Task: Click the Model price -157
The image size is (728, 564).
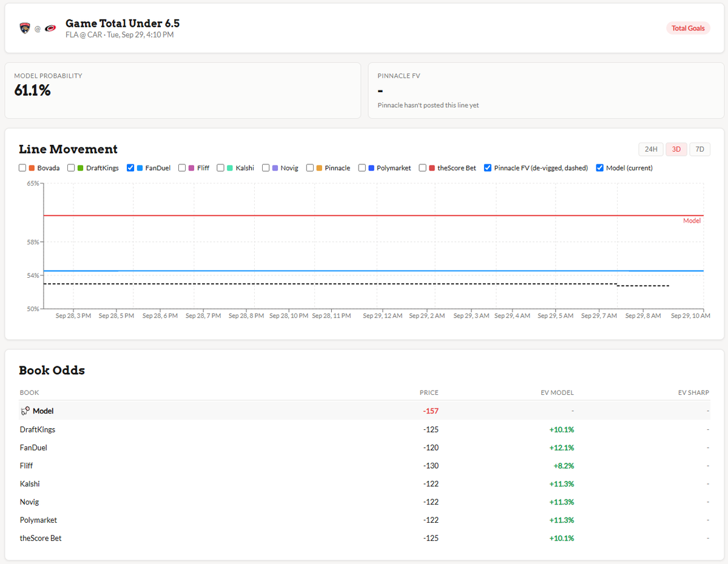Action: point(431,411)
